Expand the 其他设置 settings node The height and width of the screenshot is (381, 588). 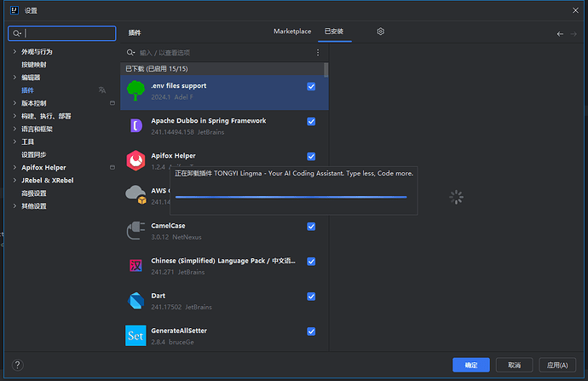click(14, 206)
